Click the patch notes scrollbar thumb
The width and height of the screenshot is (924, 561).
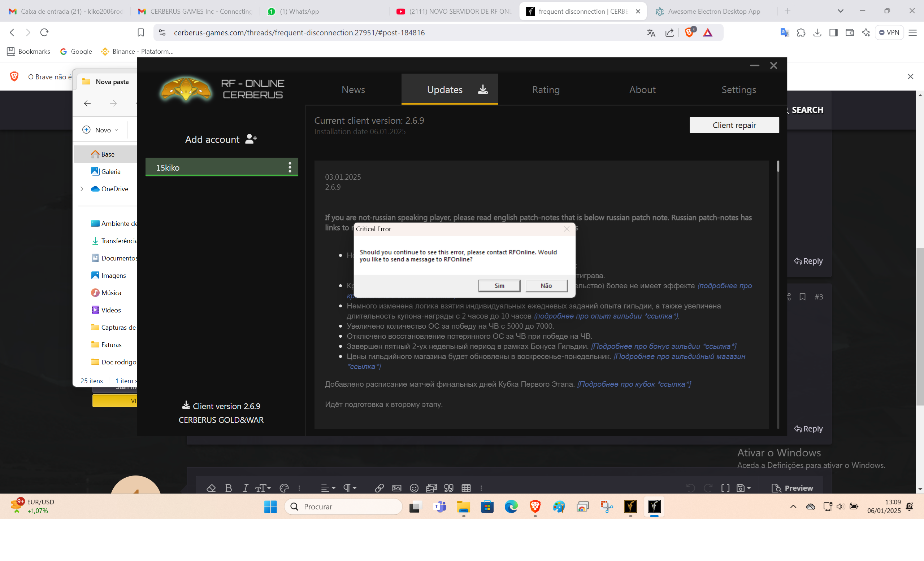click(778, 166)
